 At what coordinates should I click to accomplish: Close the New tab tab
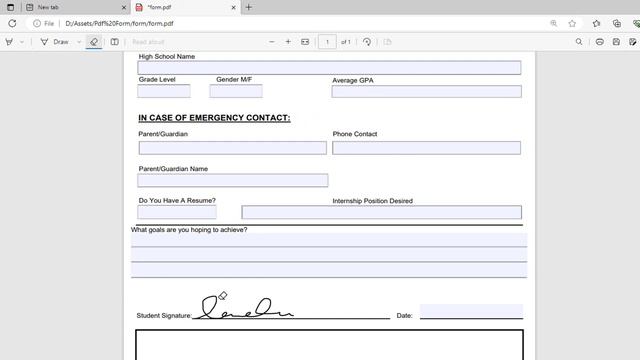click(124, 7)
